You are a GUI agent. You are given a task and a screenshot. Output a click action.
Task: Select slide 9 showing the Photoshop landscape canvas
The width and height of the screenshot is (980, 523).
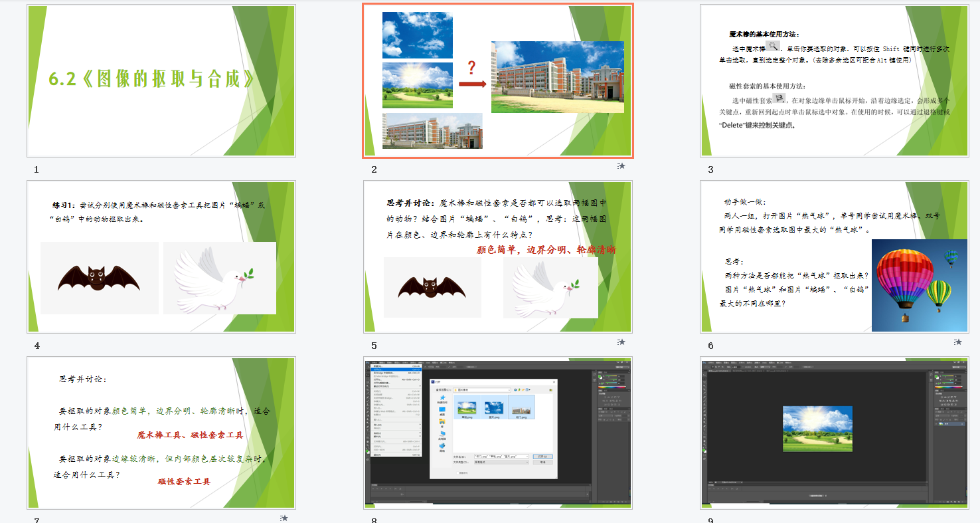(834, 433)
